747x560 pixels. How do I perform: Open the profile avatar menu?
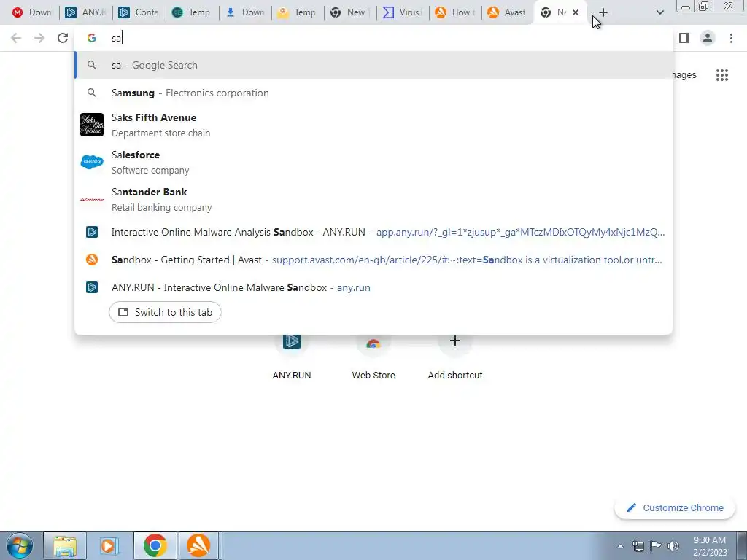pos(708,38)
